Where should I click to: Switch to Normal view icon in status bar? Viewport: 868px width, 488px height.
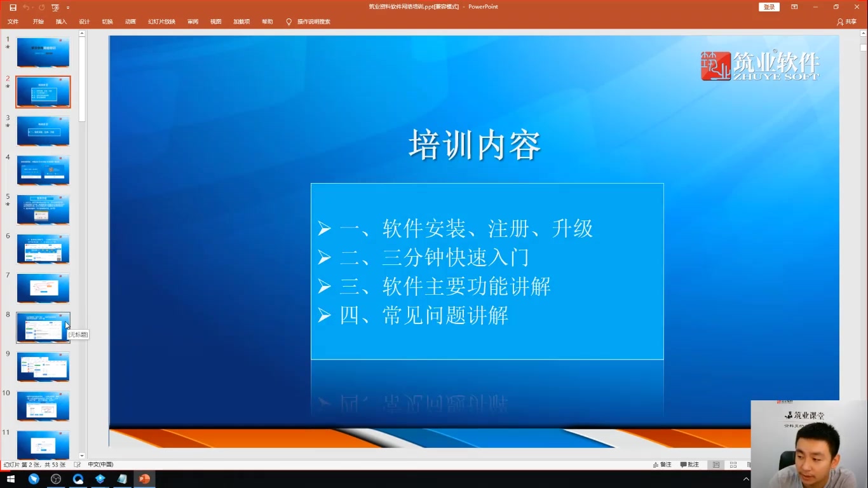(717, 464)
